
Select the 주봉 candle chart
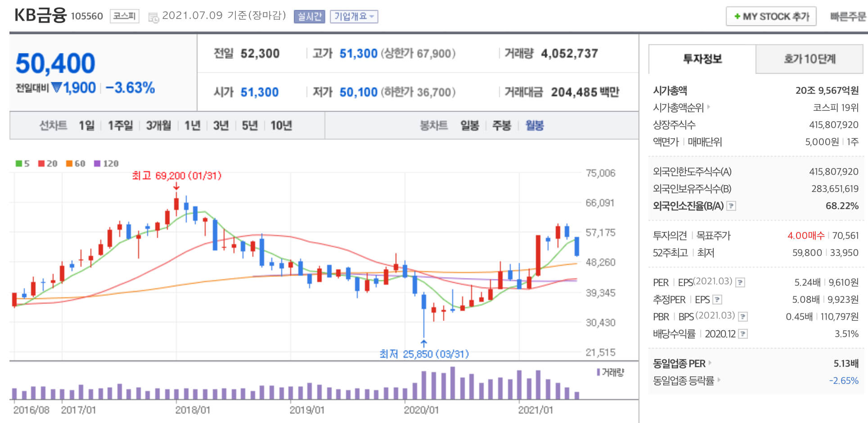point(501,125)
